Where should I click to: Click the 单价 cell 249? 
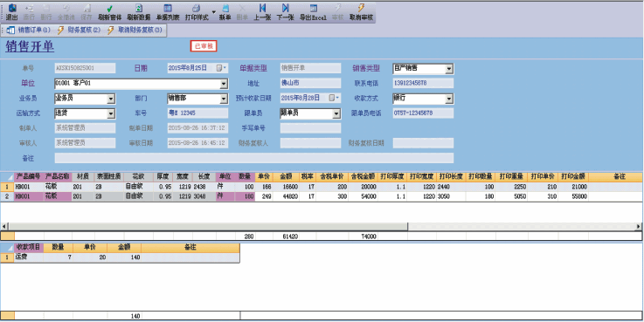263,196
